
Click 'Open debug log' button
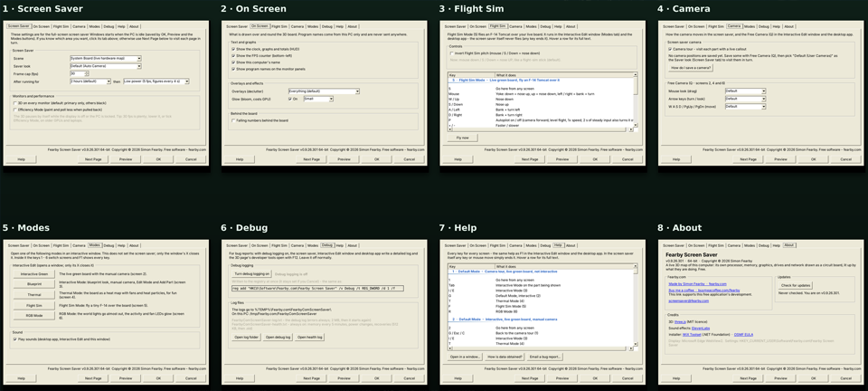click(278, 337)
